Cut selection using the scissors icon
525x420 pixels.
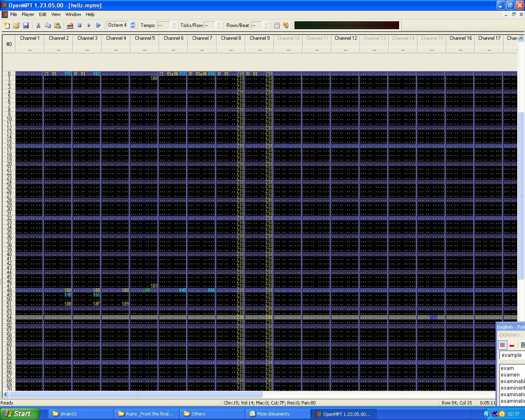point(38,25)
